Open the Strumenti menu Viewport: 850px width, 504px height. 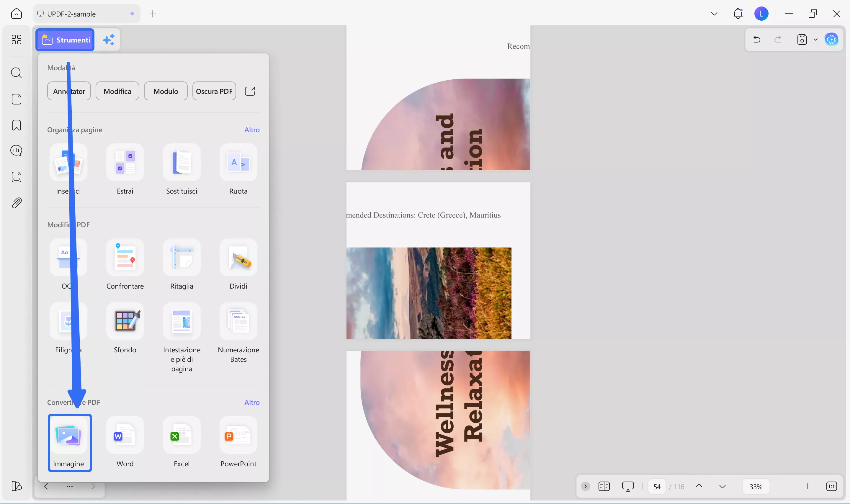(x=65, y=40)
